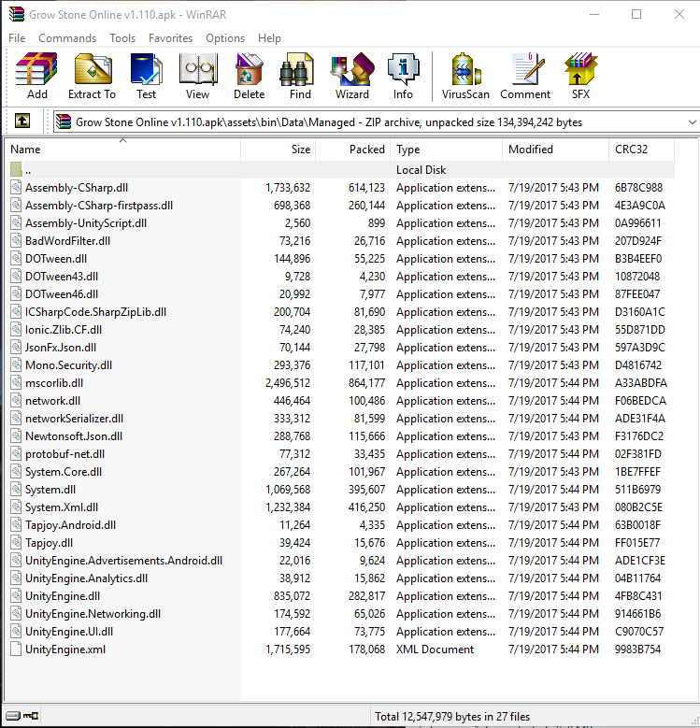Sort by the Size column header

click(x=279, y=150)
